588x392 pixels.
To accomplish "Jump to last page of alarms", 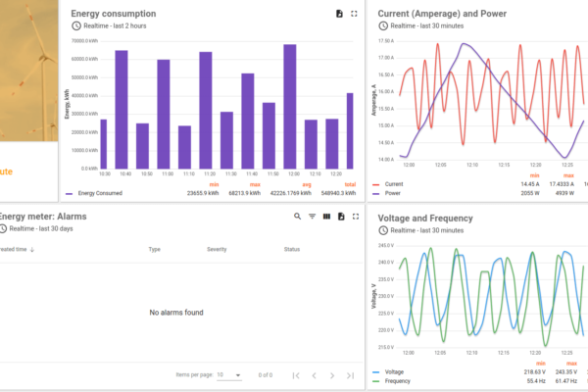I will [351, 374].
